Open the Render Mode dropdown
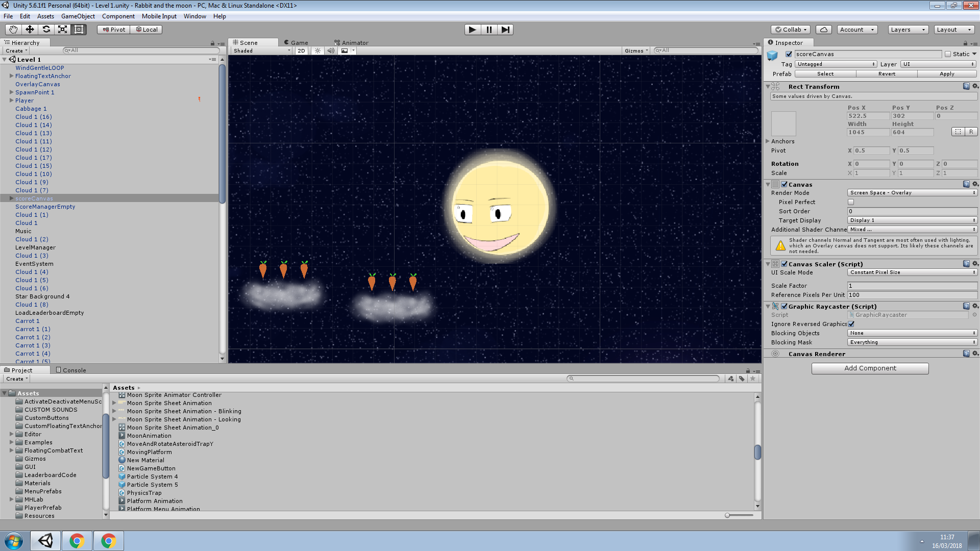 [912, 193]
